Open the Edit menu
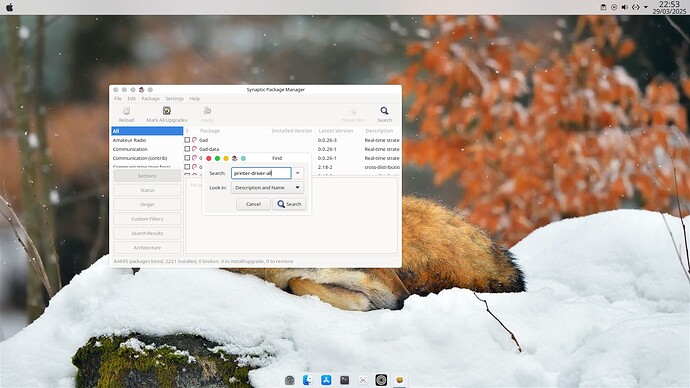 click(132, 99)
